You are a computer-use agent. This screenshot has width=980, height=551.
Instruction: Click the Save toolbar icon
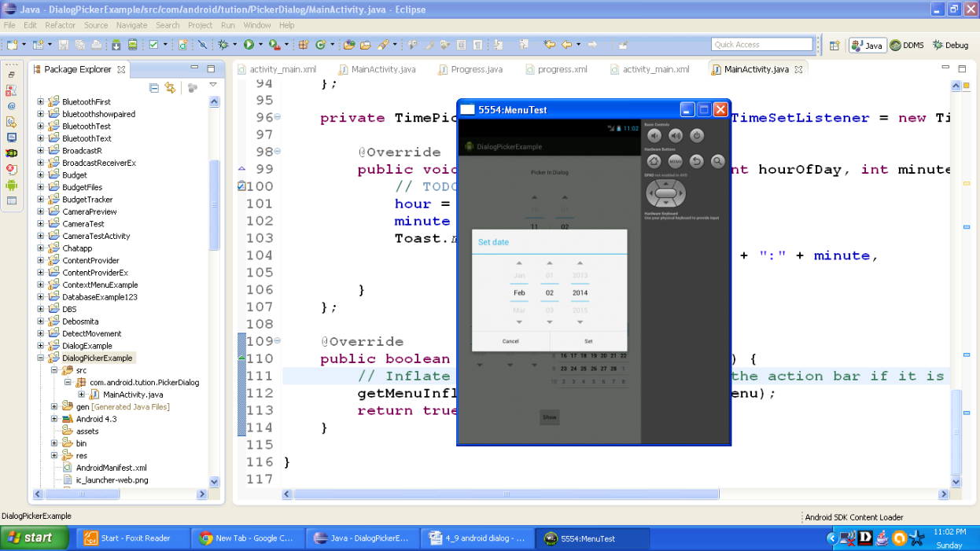(x=63, y=45)
